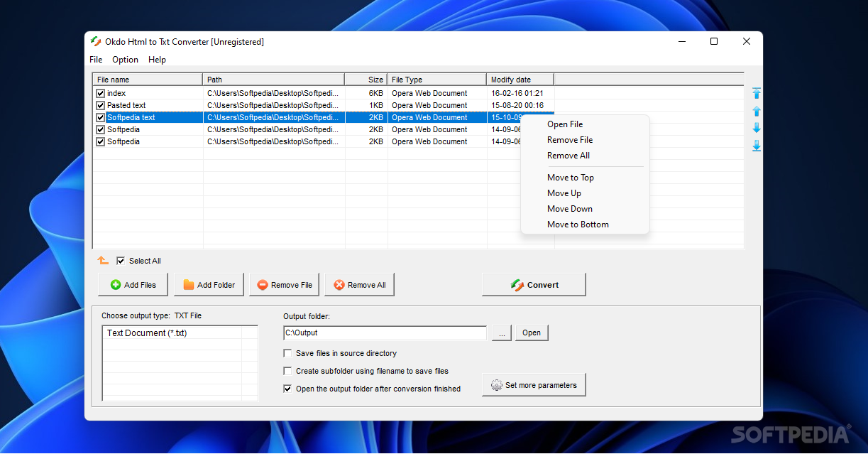Disable Open the output folder after conversion

pos(287,389)
